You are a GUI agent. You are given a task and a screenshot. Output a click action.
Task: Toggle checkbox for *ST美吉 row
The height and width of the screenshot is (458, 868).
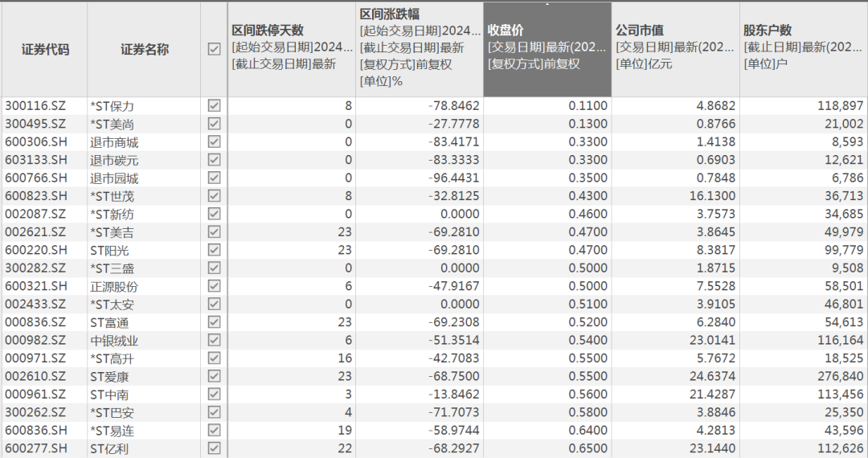[x=214, y=231]
